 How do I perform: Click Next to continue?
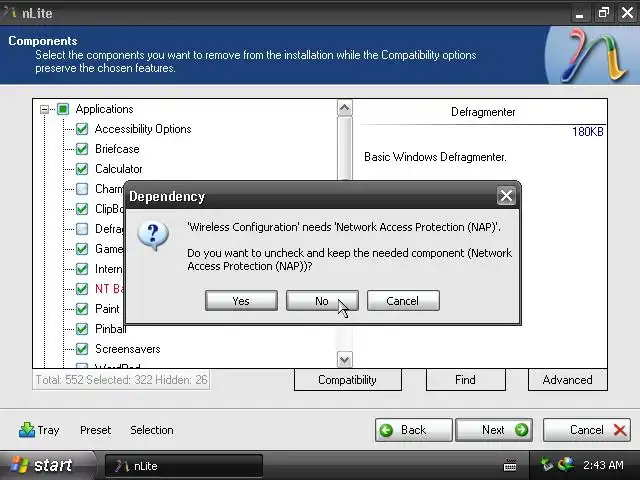click(494, 430)
